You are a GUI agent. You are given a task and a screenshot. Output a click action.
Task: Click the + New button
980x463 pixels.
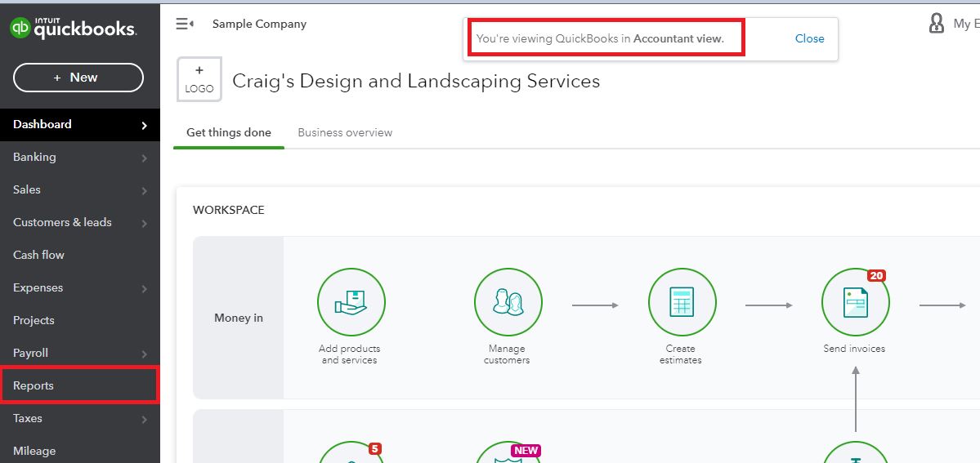click(78, 78)
